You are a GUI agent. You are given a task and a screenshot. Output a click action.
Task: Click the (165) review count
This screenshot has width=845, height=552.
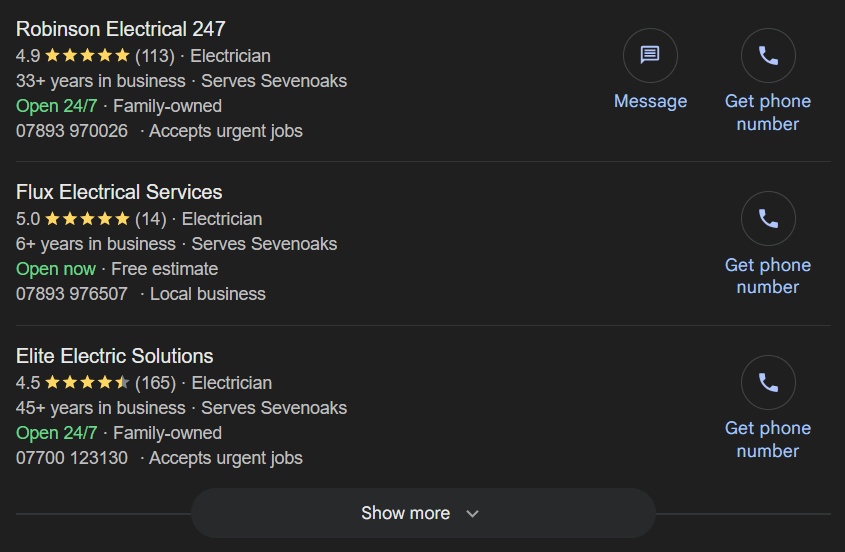point(155,383)
